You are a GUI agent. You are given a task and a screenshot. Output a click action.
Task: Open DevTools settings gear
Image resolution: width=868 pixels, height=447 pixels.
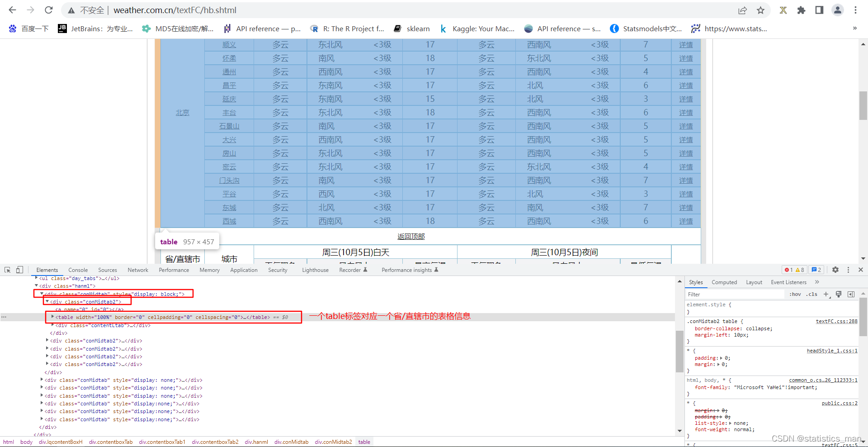[x=835, y=270]
